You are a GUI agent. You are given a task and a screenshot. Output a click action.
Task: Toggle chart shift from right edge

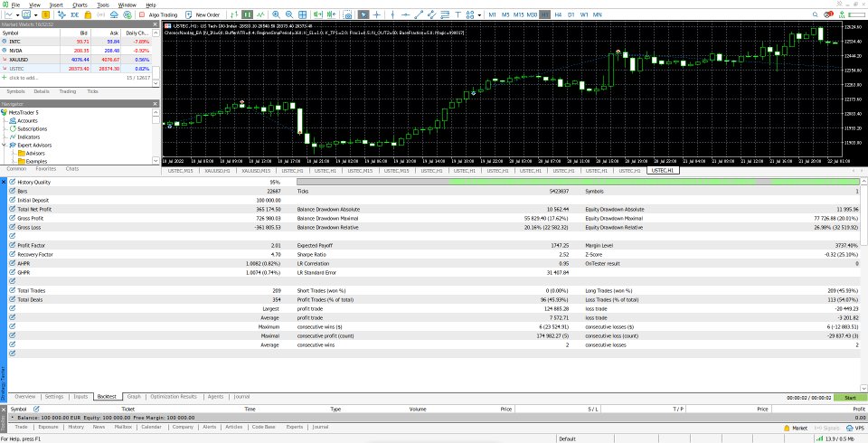pos(331,15)
